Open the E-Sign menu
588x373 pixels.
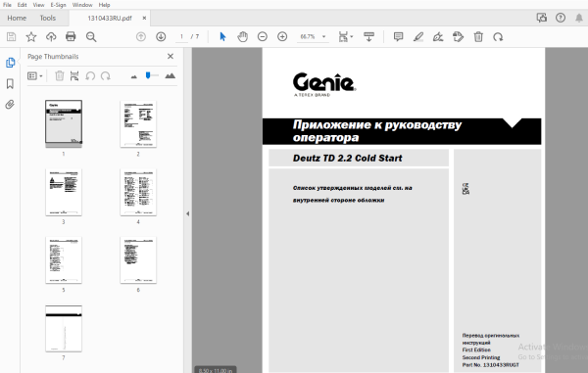(58, 5)
